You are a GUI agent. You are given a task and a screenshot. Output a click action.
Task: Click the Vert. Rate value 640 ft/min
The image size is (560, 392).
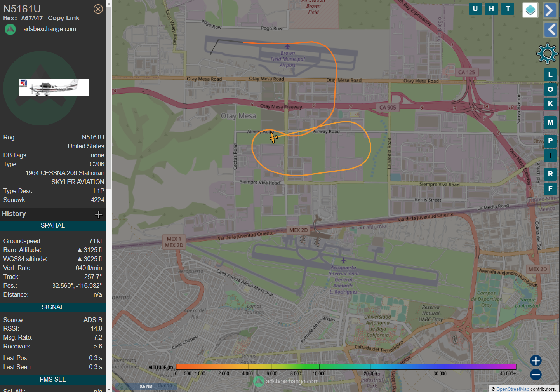pos(89,268)
